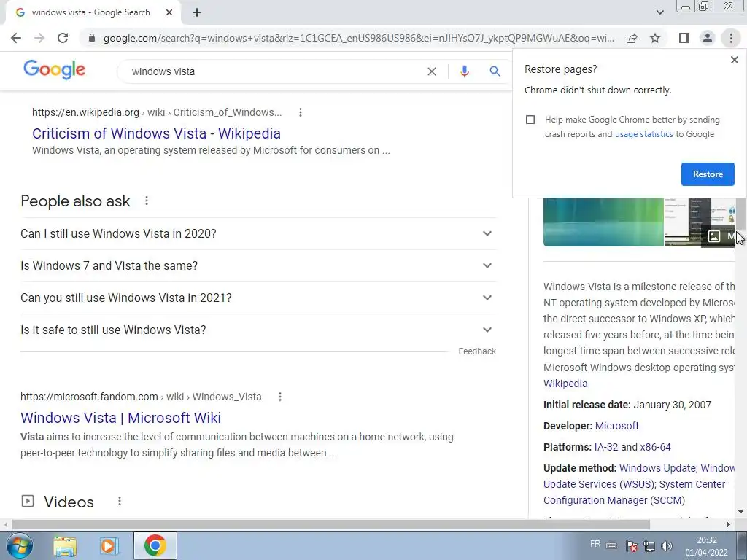
Task: Open the Windows Start menu
Action: 19,545
